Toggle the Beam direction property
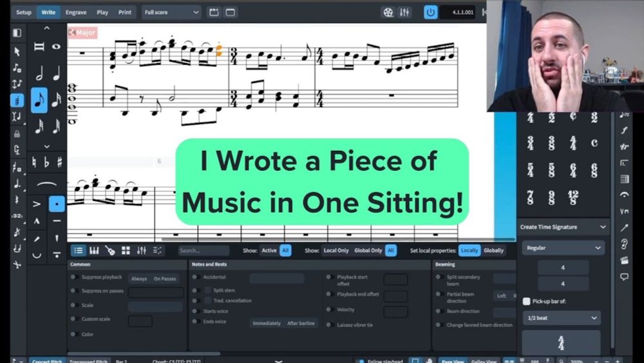This screenshot has height=363, width=644. (x=439, y=311)
